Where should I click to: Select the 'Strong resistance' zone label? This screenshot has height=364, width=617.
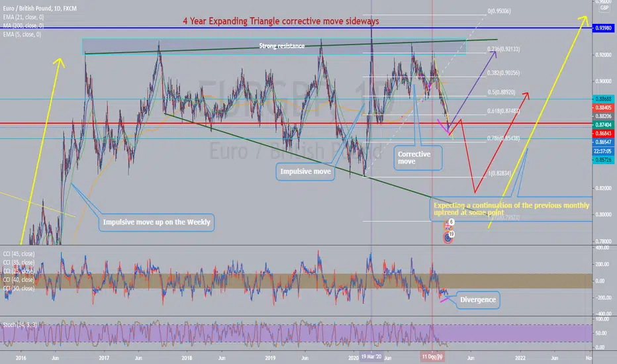[282, 46]
